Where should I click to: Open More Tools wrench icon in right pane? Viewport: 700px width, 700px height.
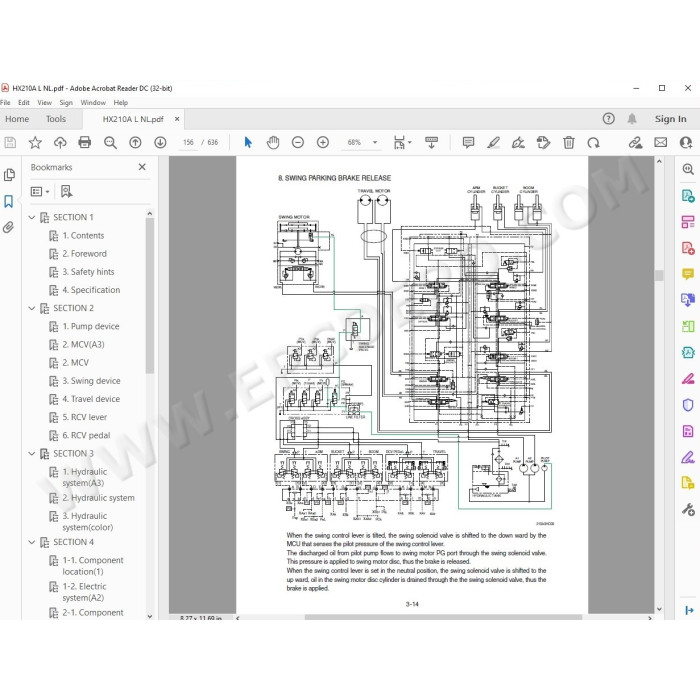(688, 509)
